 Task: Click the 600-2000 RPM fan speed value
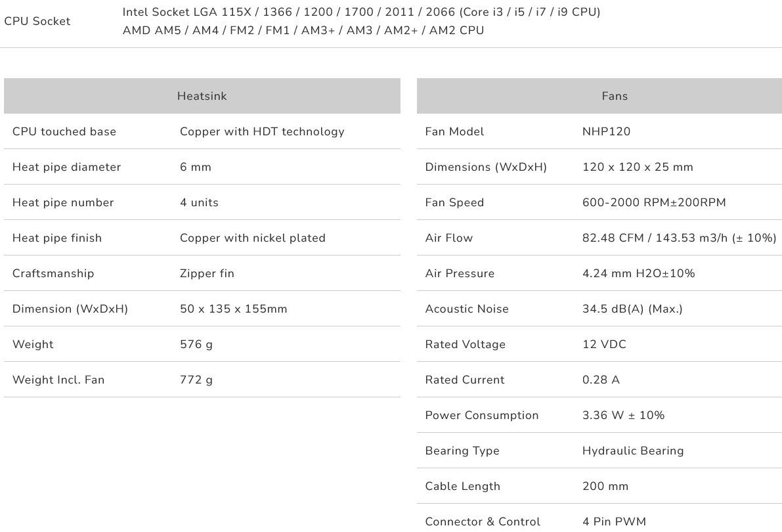tap(654, 202)
